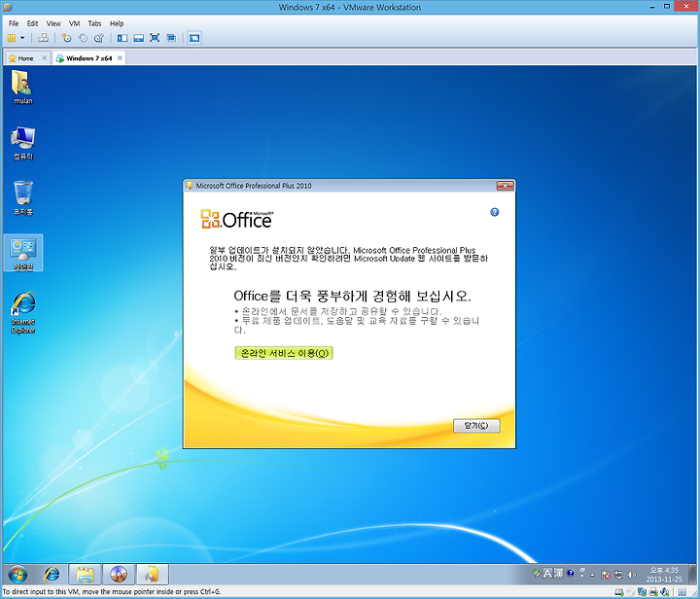Select the Control Panel desktop icon
Screen dimensions: 700x599
[x=23, y=253]
